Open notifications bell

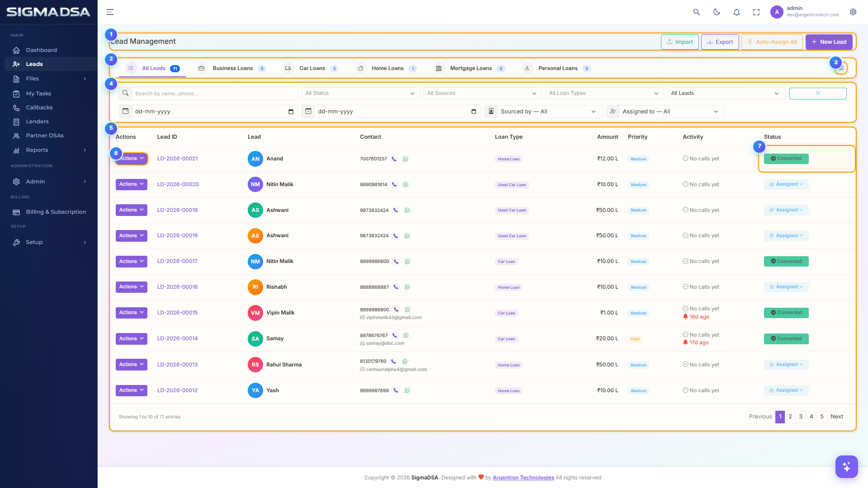tap(736, 12)
